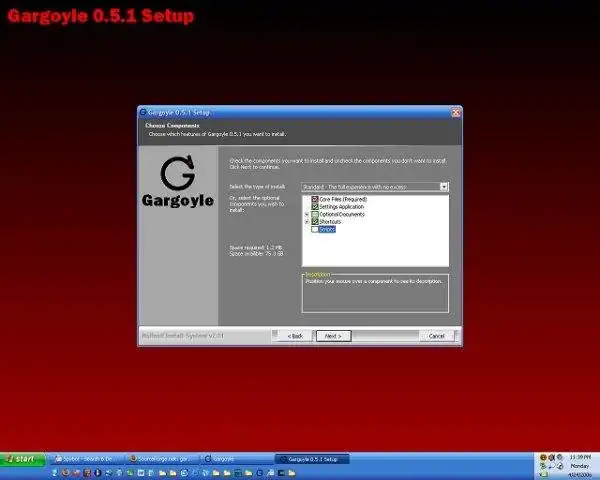This screenshot has width=600, height=480.
Task: Click the 11:39 PM system clock
Action: (580, 457)
